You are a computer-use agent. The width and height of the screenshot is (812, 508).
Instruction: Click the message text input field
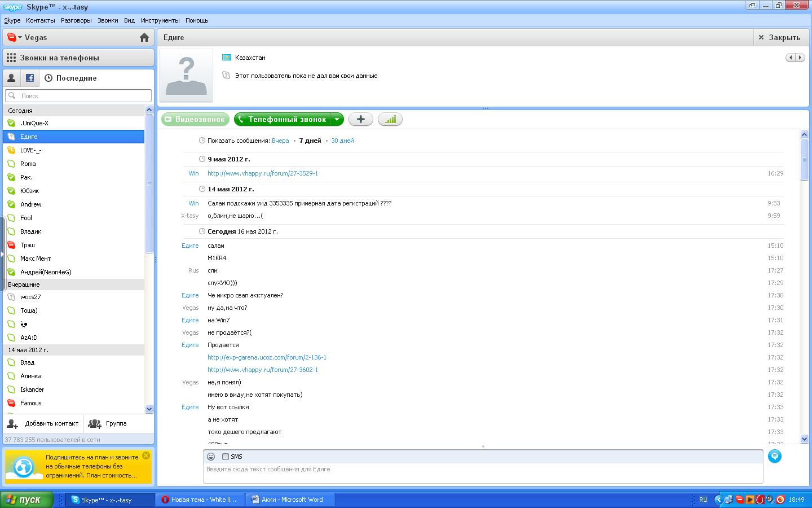click(x=483, y=473)
